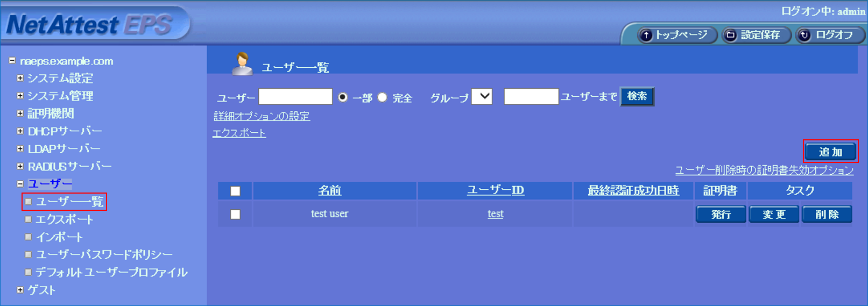Click the ユーザー search text field

click(295, 97)
